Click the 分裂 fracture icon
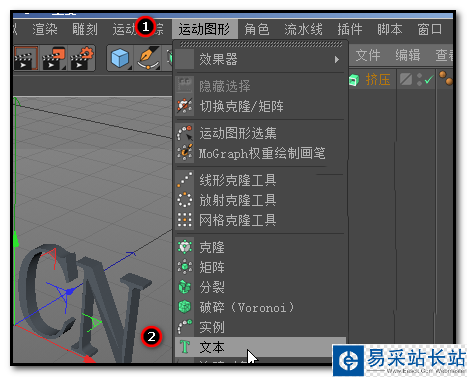This screenshot has height=377, width=467. [184, 287]
